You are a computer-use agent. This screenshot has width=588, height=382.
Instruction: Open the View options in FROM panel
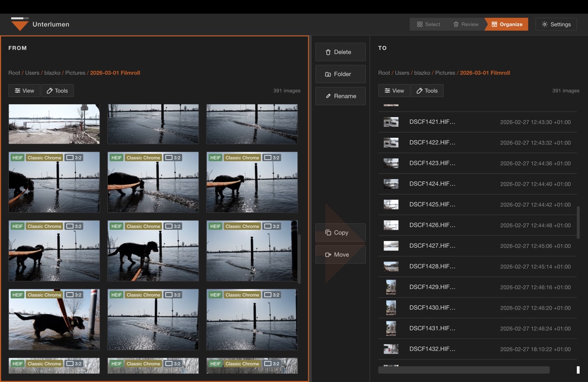click(24, 91)
